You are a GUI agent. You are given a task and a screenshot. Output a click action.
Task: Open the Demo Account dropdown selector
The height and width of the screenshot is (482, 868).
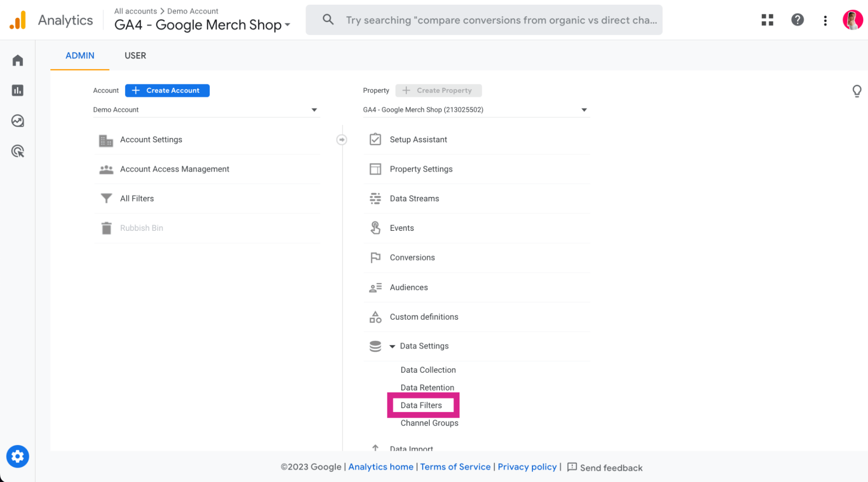coord(205,109)
